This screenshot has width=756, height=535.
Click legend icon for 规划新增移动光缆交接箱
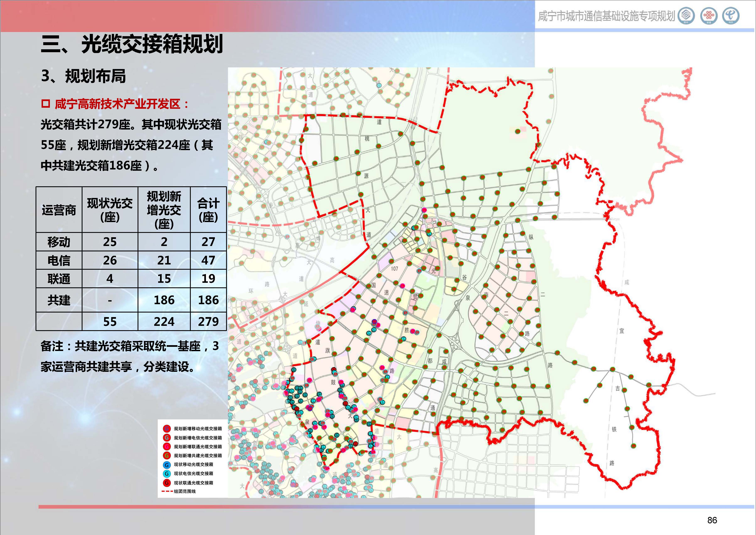point(167,429)
